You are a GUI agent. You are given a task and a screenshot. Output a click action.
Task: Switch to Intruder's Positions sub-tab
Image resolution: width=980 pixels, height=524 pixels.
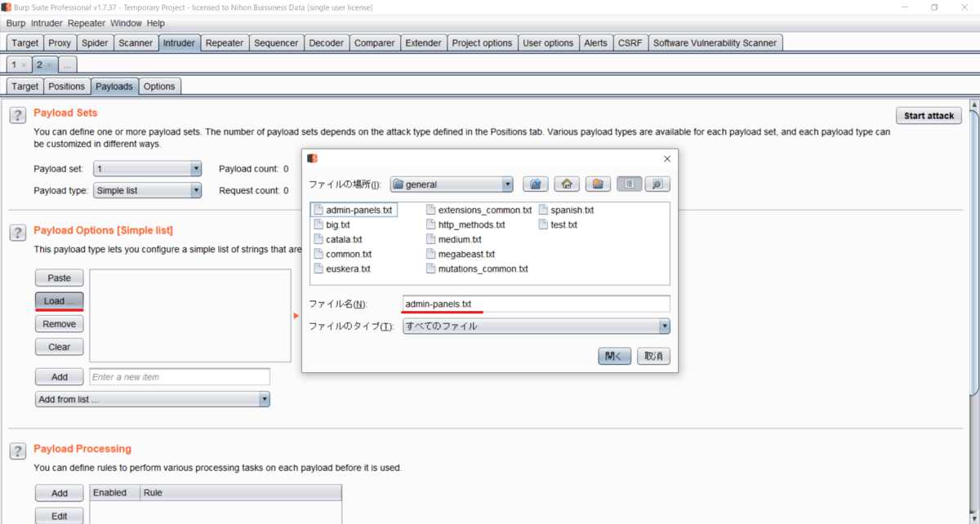coord(66,87)
